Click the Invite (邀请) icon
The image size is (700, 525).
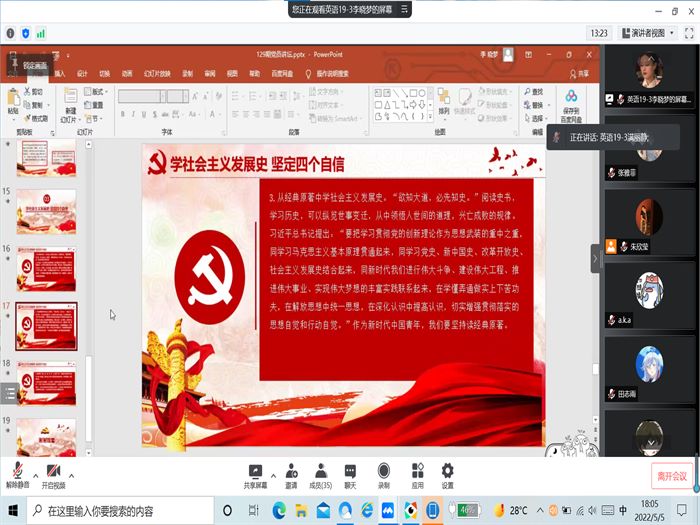pyautogui.click(x=292, y=476)
